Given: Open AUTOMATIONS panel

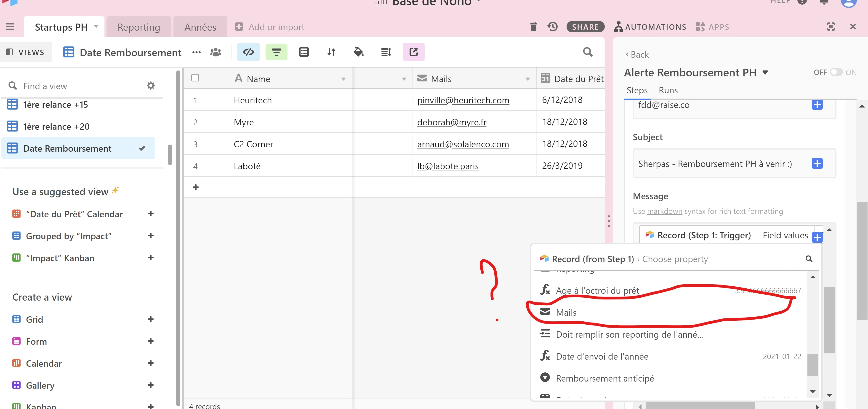Looking at the screenshot, I should (x=650, y=27).
